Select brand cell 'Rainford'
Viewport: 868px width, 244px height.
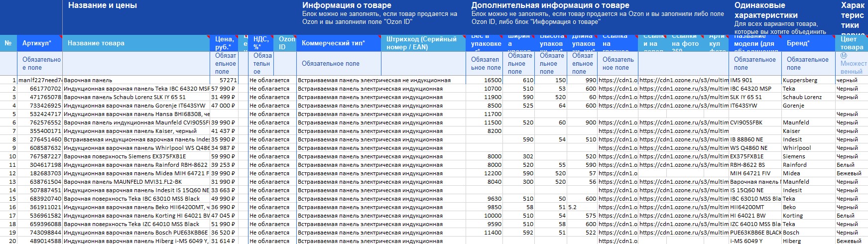pyautogui.click(x=808, y=165)
